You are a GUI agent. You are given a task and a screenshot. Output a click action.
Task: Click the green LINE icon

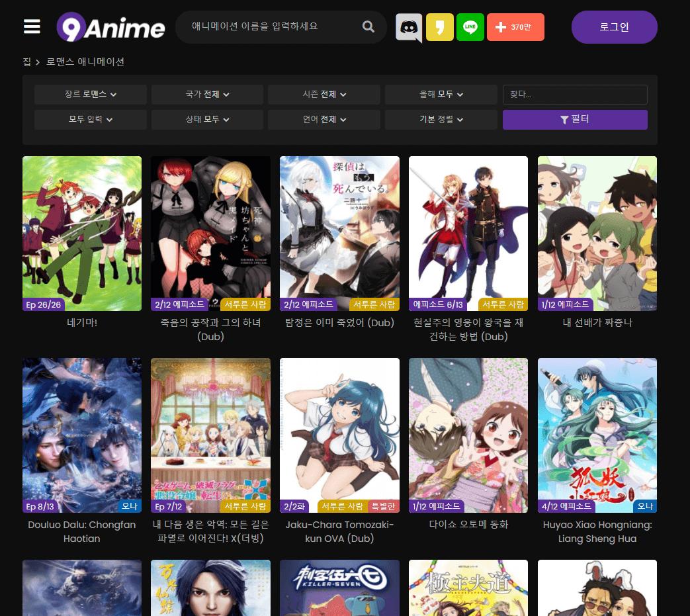point(470,27)
